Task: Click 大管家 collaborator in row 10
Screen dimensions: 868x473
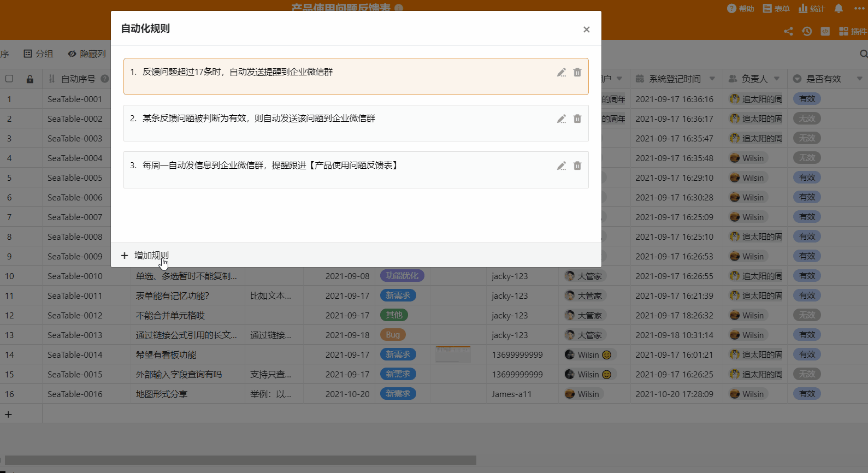Action: point(584,276)
